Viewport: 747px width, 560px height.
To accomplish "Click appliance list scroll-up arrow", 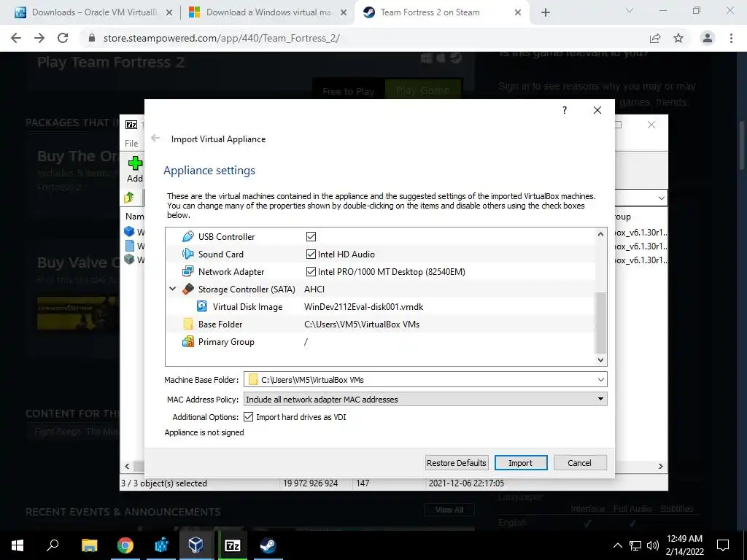I will tap(601, 234).
